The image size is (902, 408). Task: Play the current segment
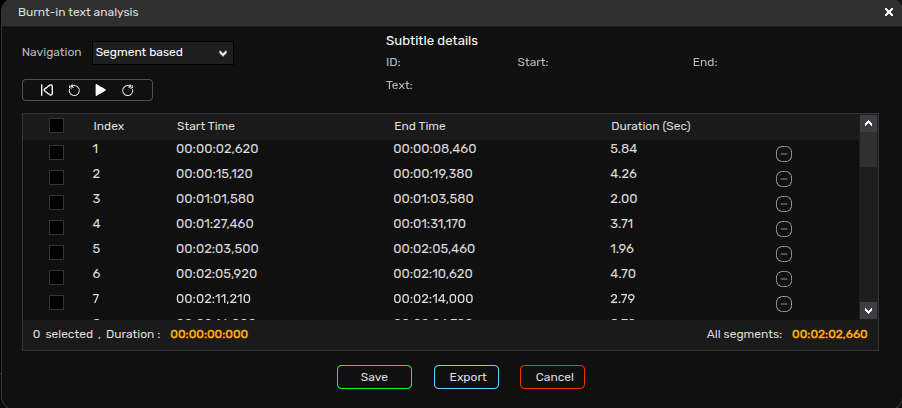coord(101,90)
